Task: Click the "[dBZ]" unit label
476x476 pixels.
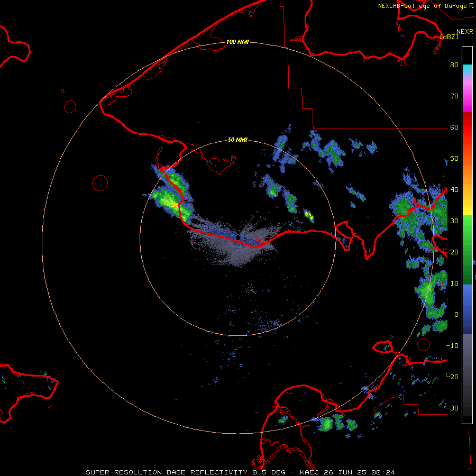Action: (449, 37)
